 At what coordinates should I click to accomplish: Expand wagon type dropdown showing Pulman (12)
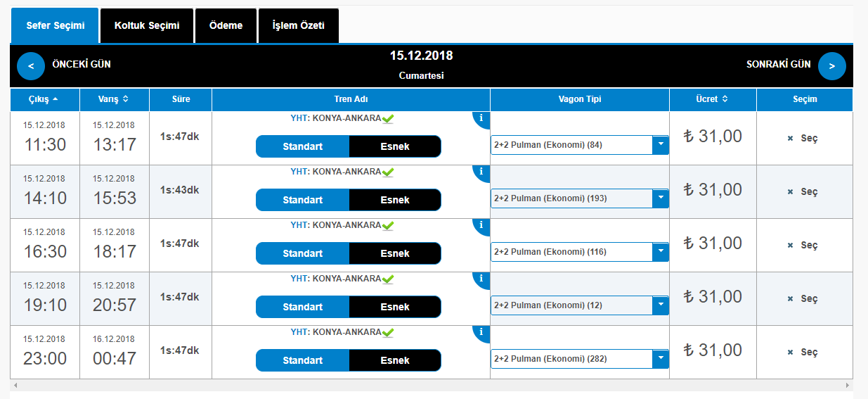click(x=661, y=305)
